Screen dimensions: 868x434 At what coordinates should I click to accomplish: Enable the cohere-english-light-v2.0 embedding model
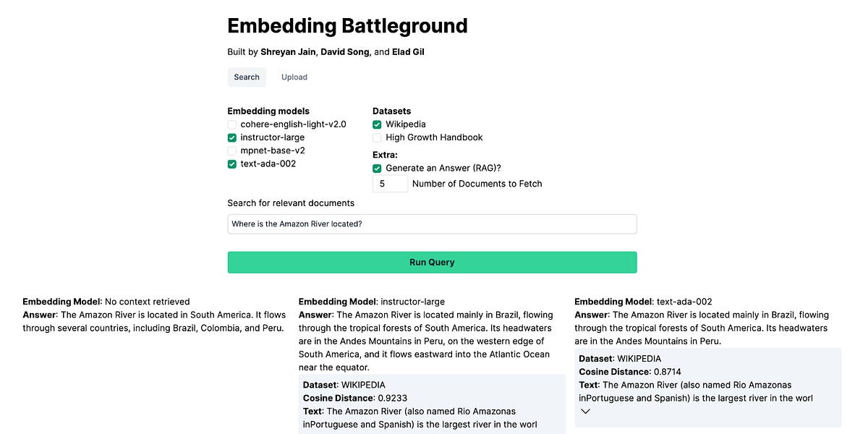coord(231,124)
